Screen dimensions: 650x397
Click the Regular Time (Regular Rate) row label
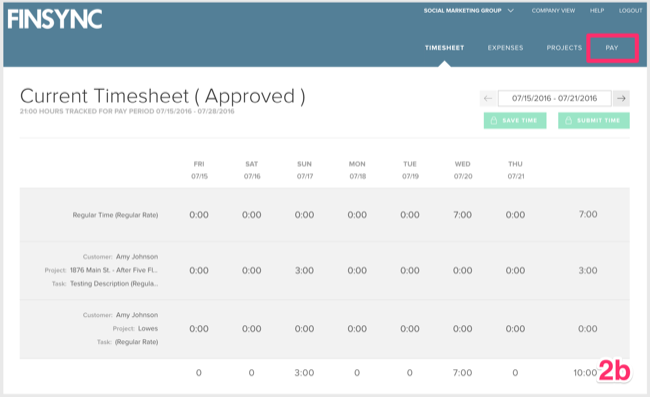point(115,215)
